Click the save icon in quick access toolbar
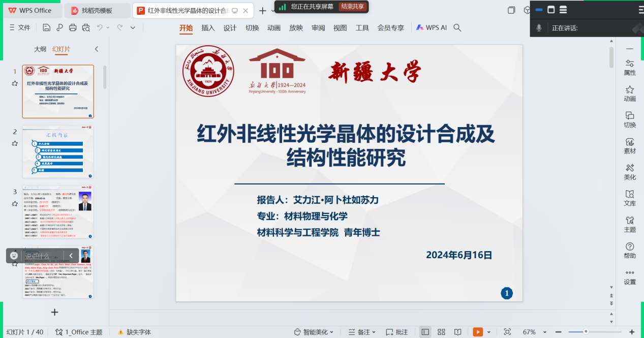 pos(47,28)
